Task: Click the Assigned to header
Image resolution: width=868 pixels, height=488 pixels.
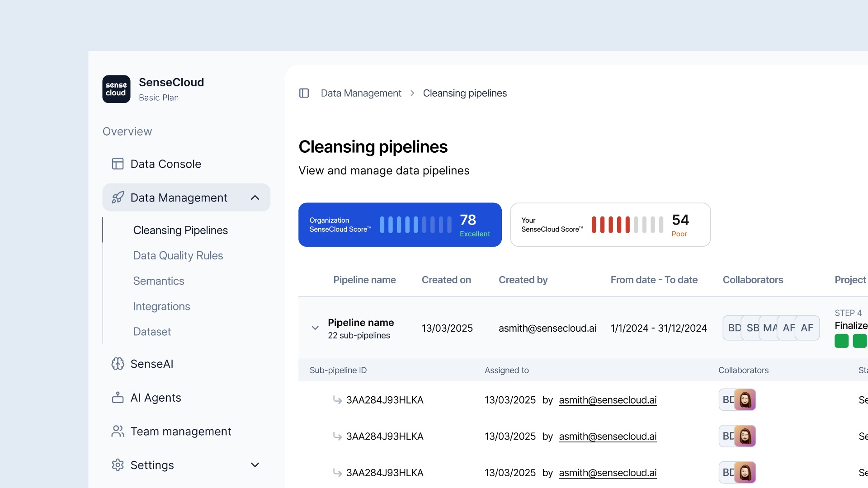Action: (x=506, y=370)
